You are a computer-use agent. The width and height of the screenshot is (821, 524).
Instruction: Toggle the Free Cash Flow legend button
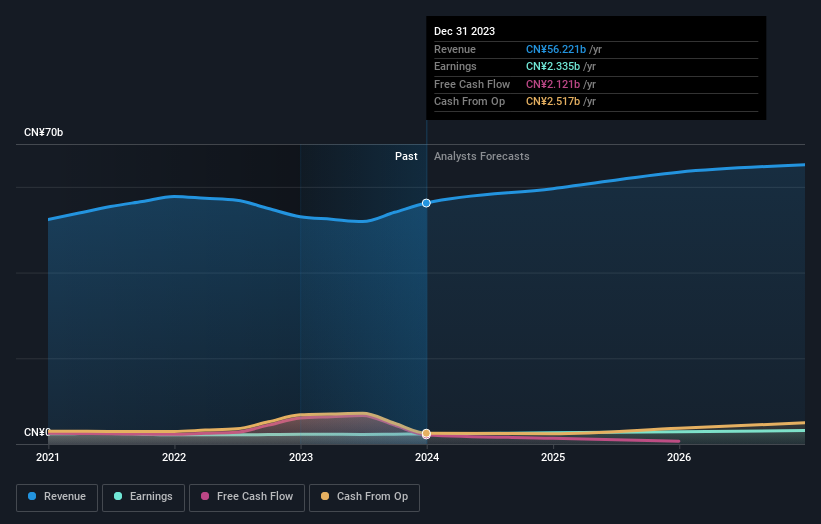pos(247,497)
